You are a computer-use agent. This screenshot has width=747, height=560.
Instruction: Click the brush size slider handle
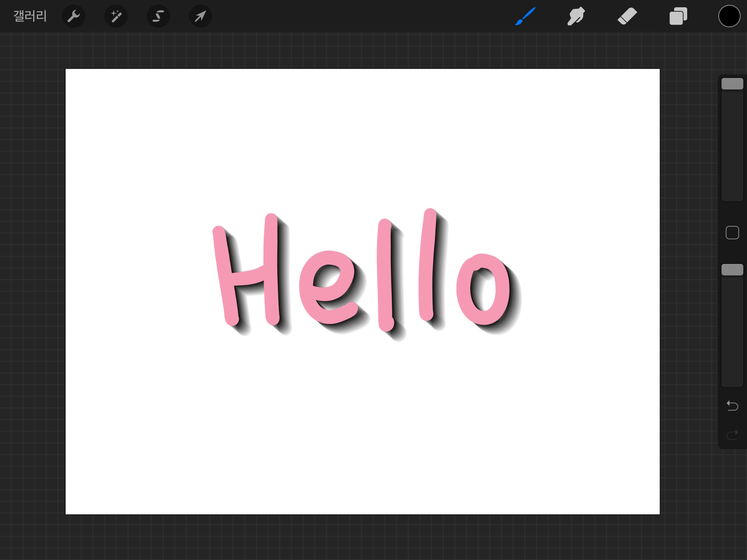(x=732, y=84)
